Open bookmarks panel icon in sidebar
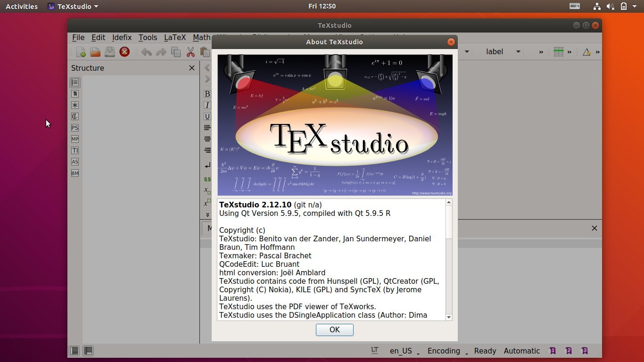The height and width of the screenshot is (362, 644). pos(74,94)
